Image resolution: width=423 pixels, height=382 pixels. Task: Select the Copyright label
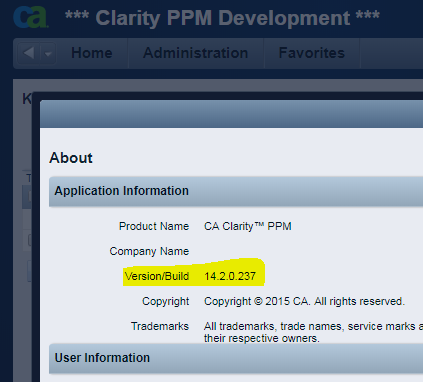coord(166,301)
